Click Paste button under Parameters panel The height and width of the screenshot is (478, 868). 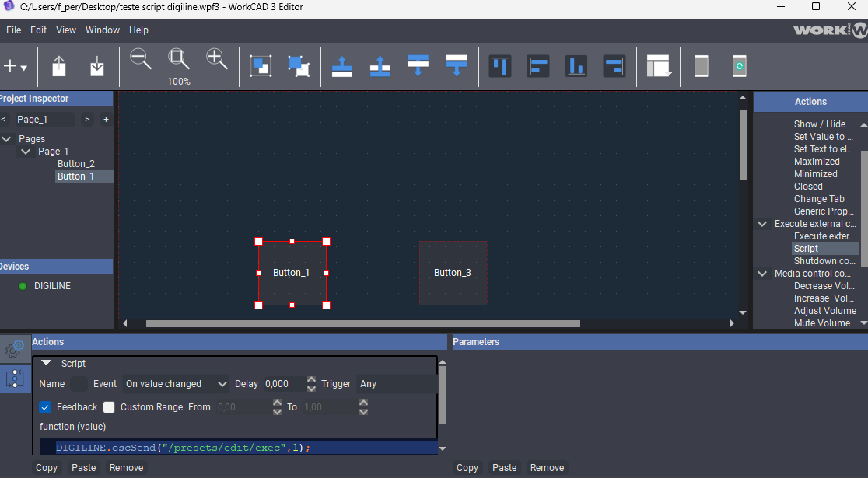click(504, 467)
